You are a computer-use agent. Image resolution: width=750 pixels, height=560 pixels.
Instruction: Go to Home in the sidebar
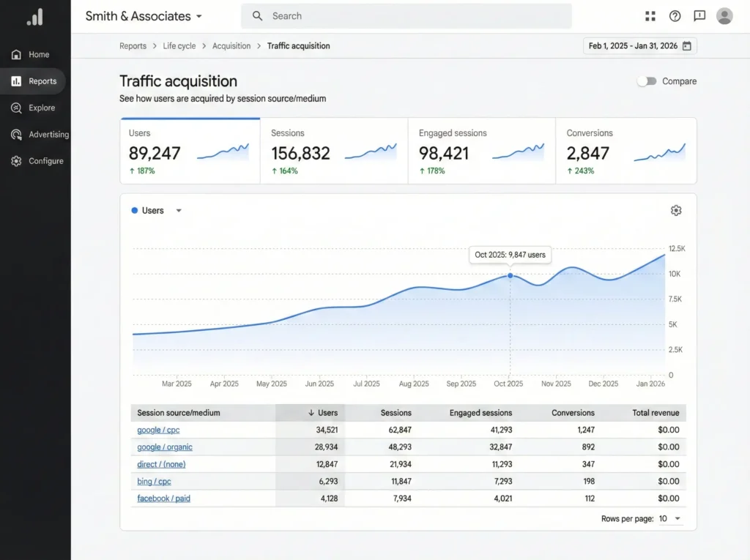38,54
